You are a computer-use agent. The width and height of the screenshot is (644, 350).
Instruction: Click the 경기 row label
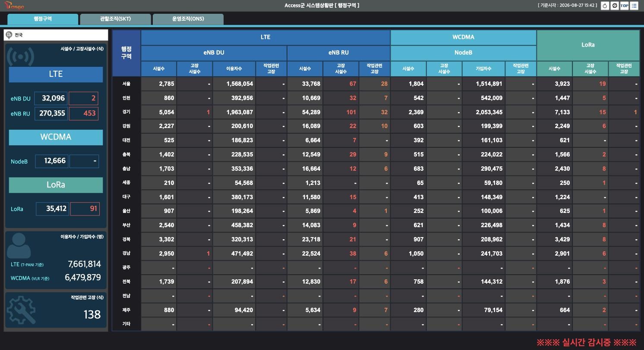(x=126, y=112)
